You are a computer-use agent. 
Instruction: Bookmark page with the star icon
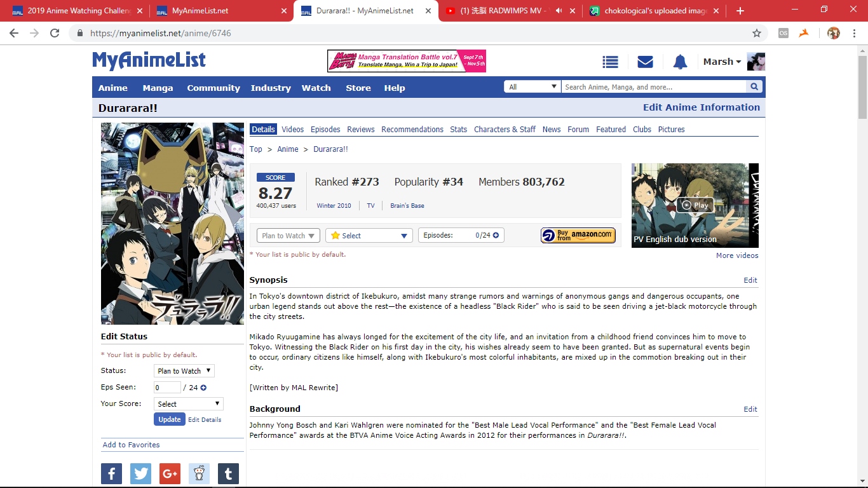pyautogui.click(x=756, y=33)
